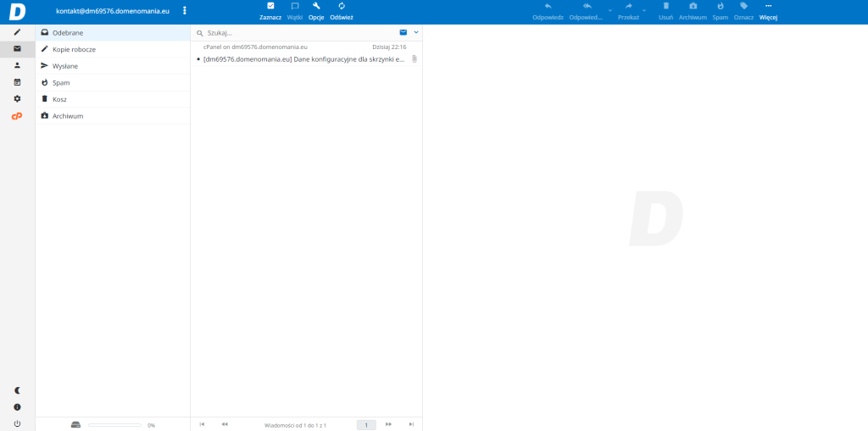Open Wysłane sent folder
Image resolution: width=868 pixels, height=431 pixels.
[x=113, y=66]
